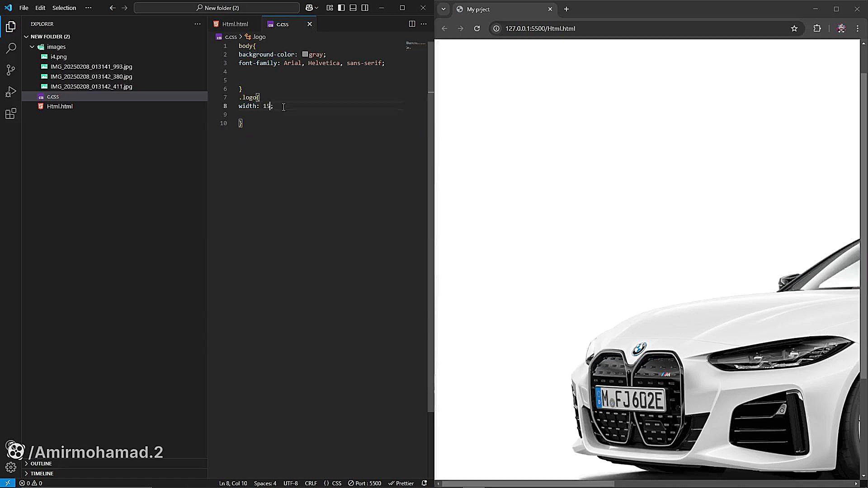The image size is (868, 488).
Task: Switch to the Html.html tab
Action: pos(235,24)
